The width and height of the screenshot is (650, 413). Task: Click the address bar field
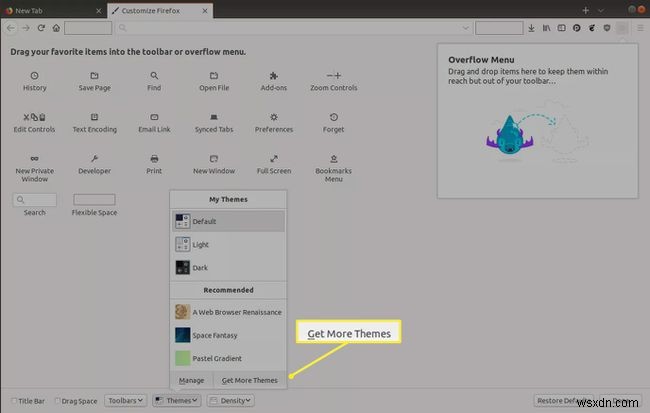point(293,28)
